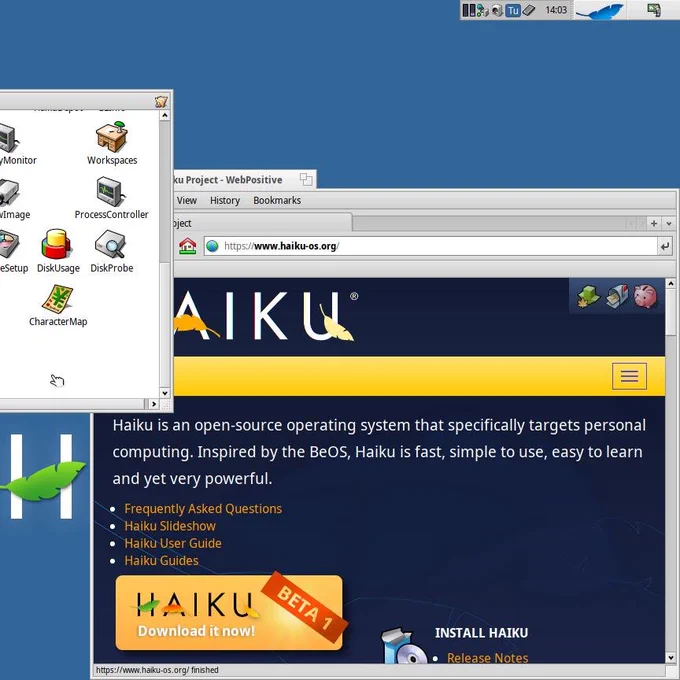Screen dimensions: 680x680
Task: Click the volume speaker tray icon
Action: click(497, 10)
